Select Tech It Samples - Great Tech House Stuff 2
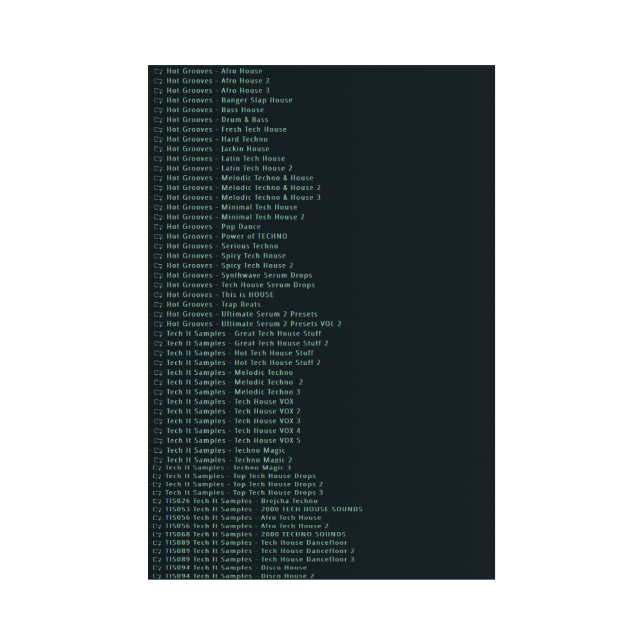The width and height of the screenshot is (644, 644). click(247, 343)
